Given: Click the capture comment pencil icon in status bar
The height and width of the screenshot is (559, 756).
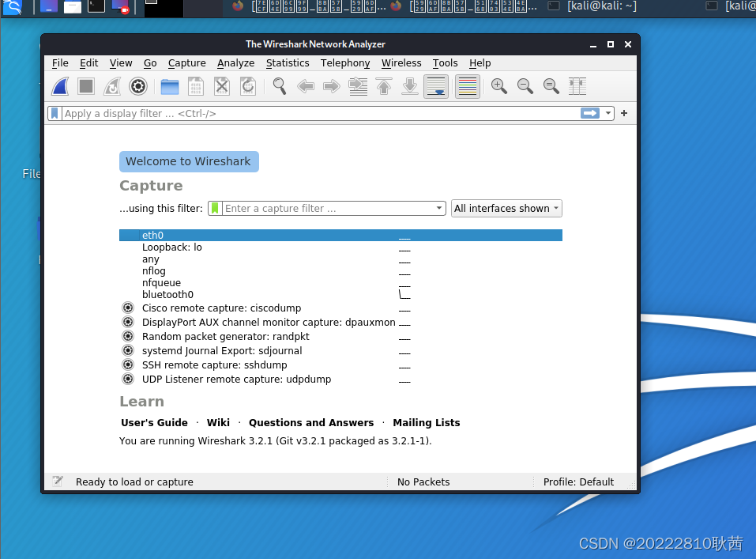Looking at the screenshot, I should [58, 481].
